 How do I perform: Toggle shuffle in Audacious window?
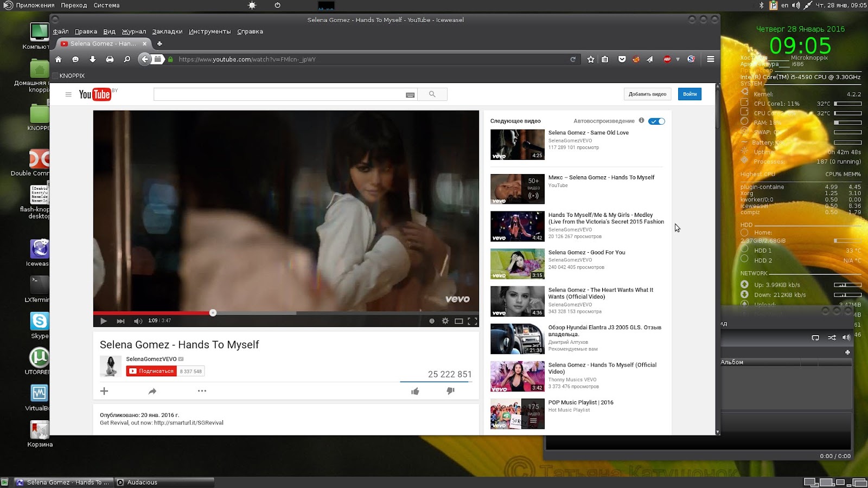832,337
